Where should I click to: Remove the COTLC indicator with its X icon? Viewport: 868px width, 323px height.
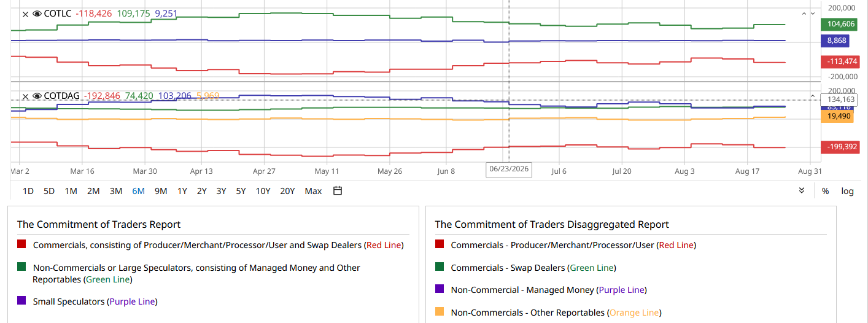(25, 14)
